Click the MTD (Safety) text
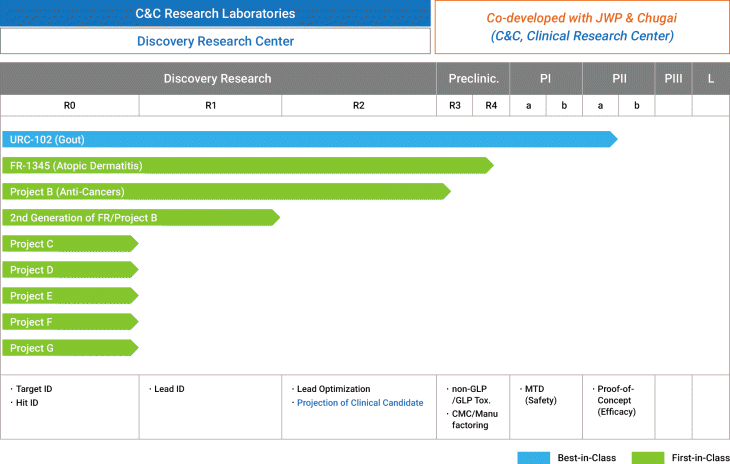The image size is (730, 464). pos(541,394)
